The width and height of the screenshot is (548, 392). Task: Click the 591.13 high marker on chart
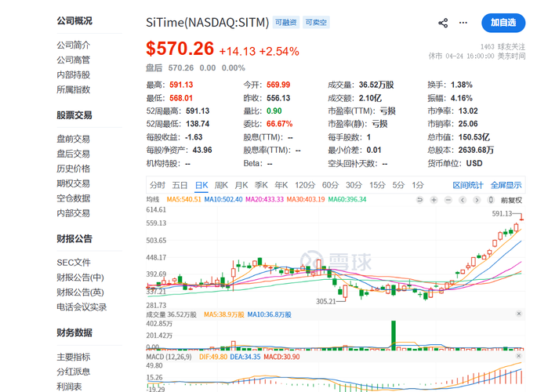tap(502, 213)
